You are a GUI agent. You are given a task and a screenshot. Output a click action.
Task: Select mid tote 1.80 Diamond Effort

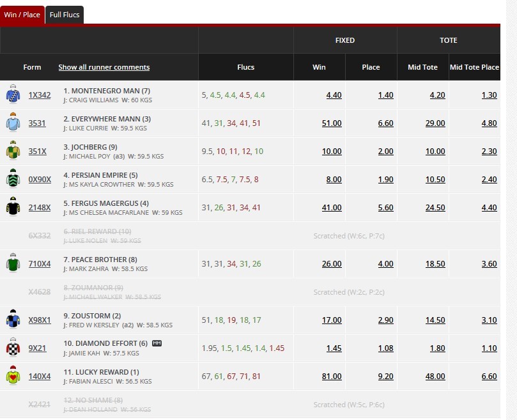(x=437, y=348)
